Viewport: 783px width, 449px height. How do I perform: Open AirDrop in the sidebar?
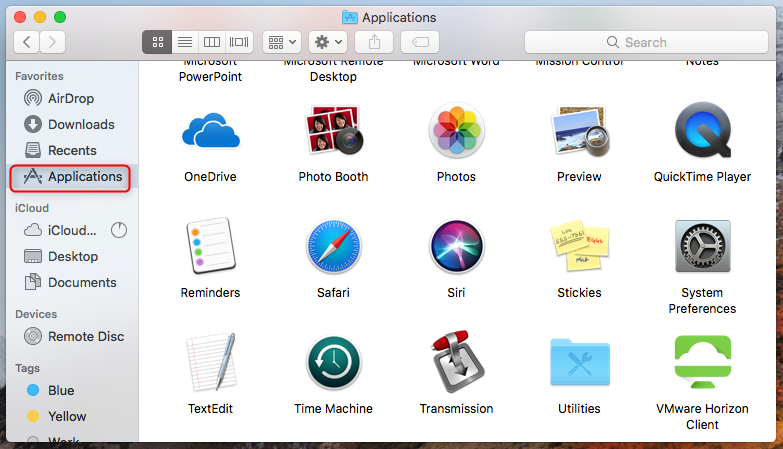71,98
